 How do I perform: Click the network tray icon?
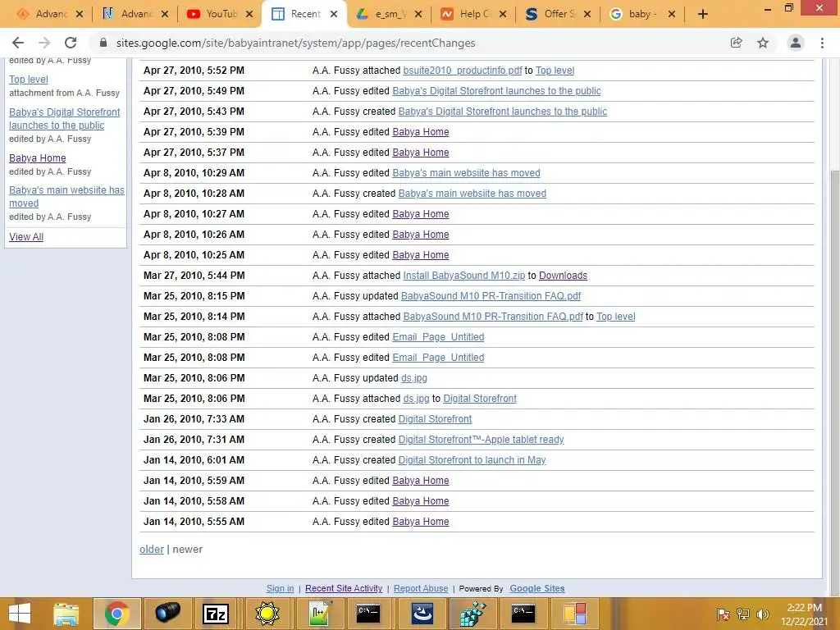743,614
